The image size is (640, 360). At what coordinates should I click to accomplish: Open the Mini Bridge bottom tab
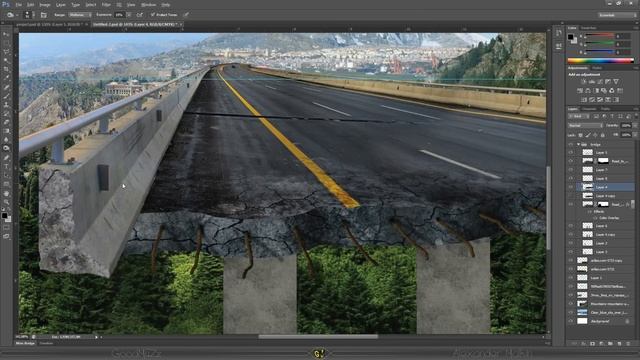(x=25, y=343)
